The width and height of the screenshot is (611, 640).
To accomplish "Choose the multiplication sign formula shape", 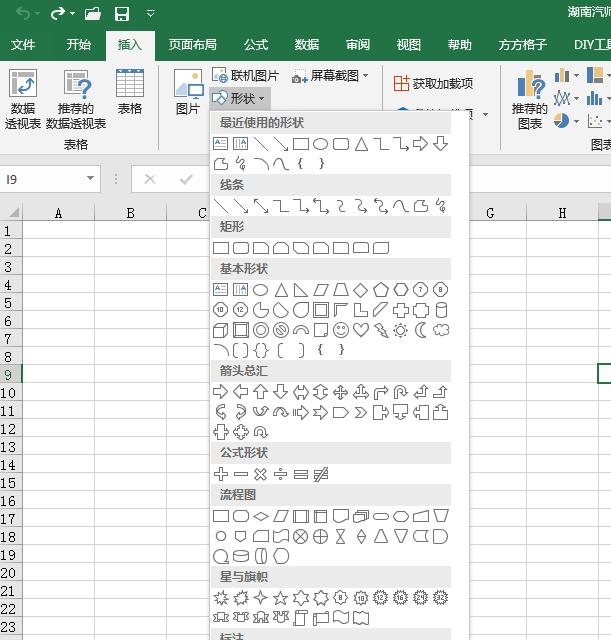I will pos(261,474).
